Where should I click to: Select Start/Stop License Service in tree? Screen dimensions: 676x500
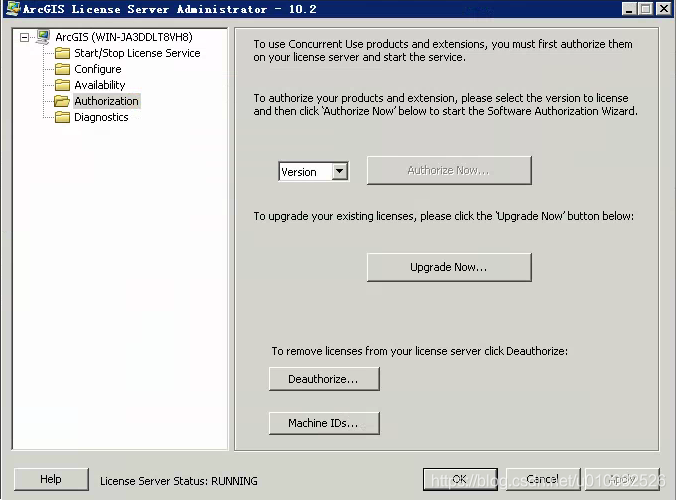[x=137, y=53]
